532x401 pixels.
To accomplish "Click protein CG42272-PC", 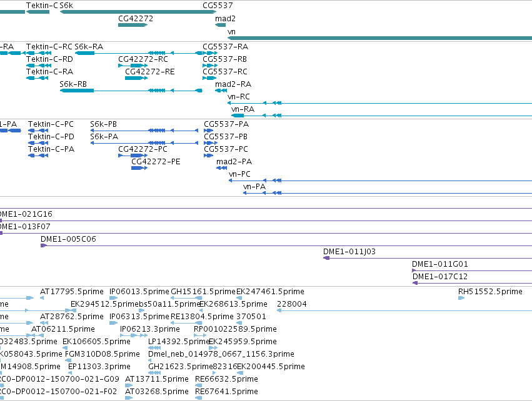I will tap(133, 156).
